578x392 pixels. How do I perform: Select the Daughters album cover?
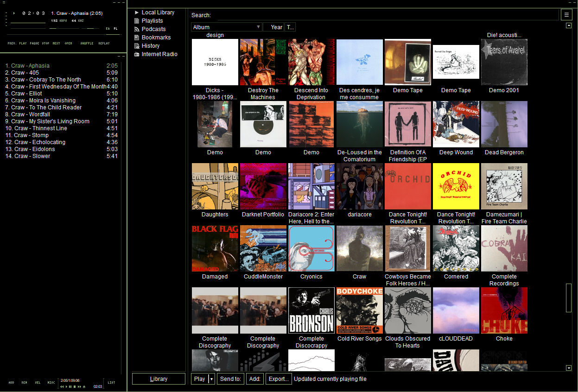pos(215,186)
